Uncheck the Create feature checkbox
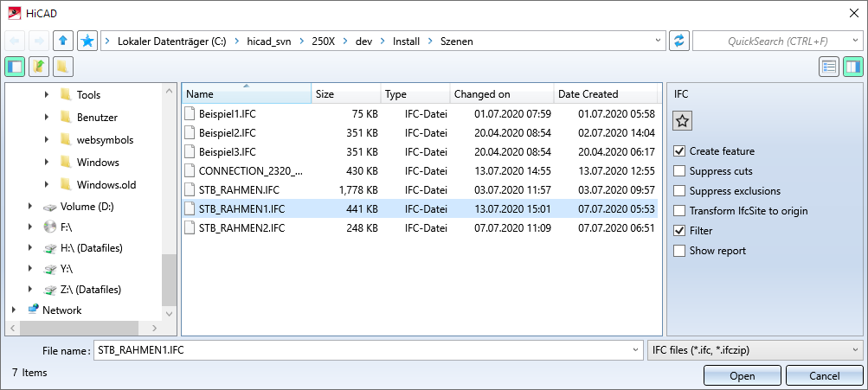The height and width of the screenshot is (390, 868). point(679,151)
